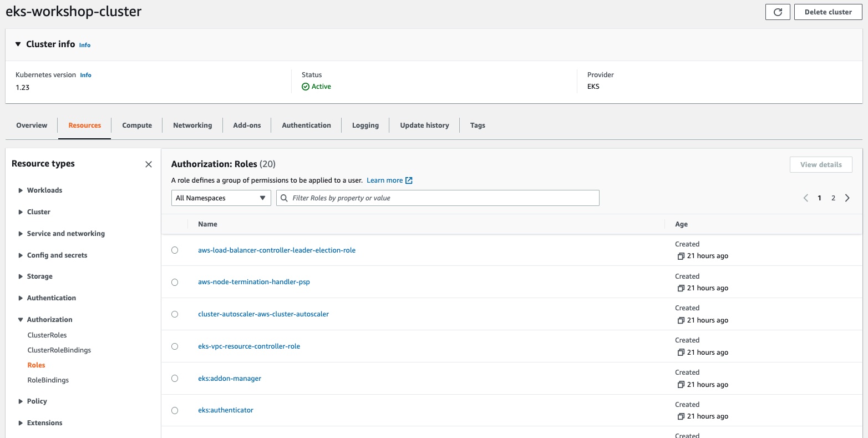
Task: Open the eks-vpc-resource-controller-role link
Action: 249,346
